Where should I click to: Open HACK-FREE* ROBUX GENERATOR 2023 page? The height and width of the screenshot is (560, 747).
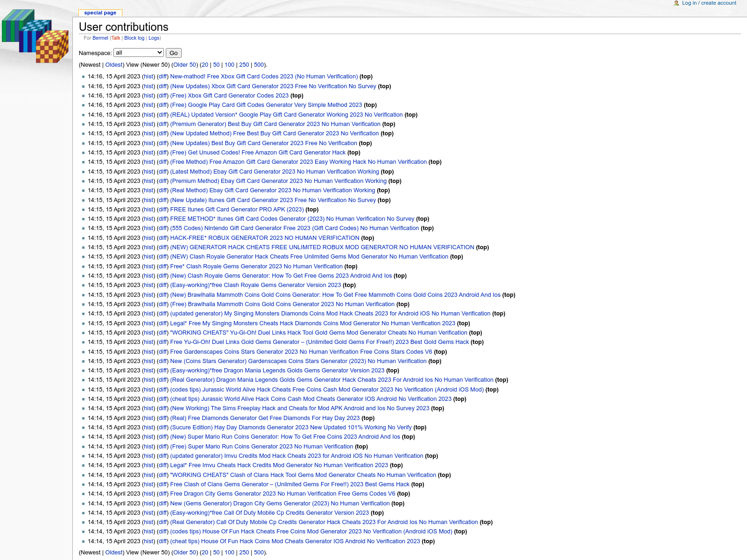265,238
